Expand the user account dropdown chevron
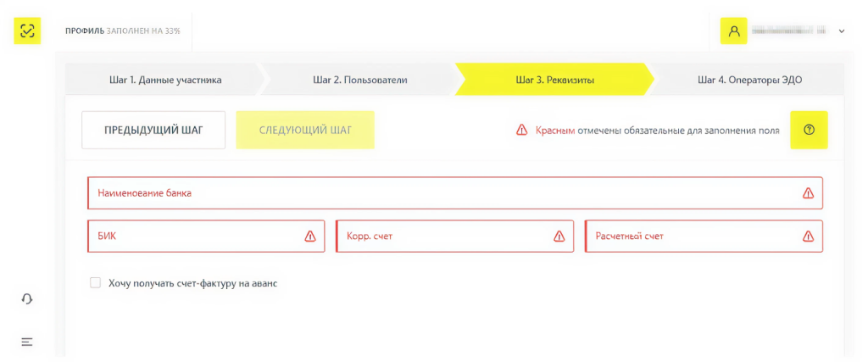 coord(842,31)
